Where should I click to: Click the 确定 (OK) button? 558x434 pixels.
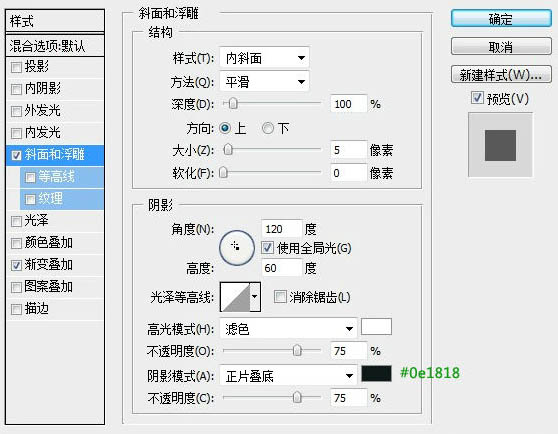tap(501, 18)
